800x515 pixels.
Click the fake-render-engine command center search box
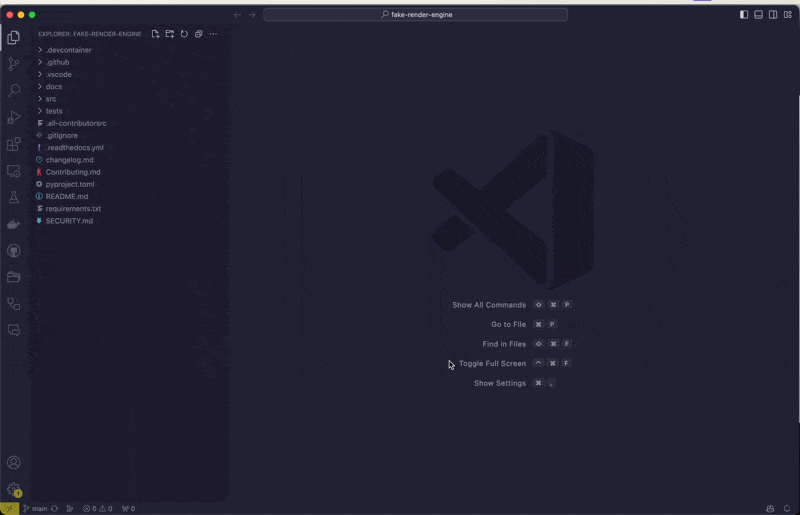pos(415,15)
